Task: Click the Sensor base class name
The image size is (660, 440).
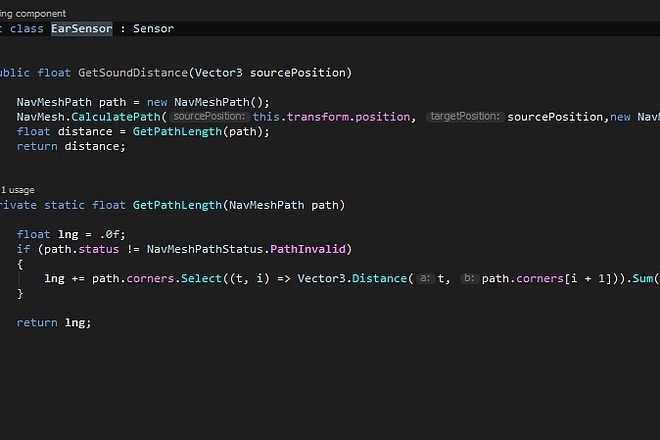Action: click(153, 29)
